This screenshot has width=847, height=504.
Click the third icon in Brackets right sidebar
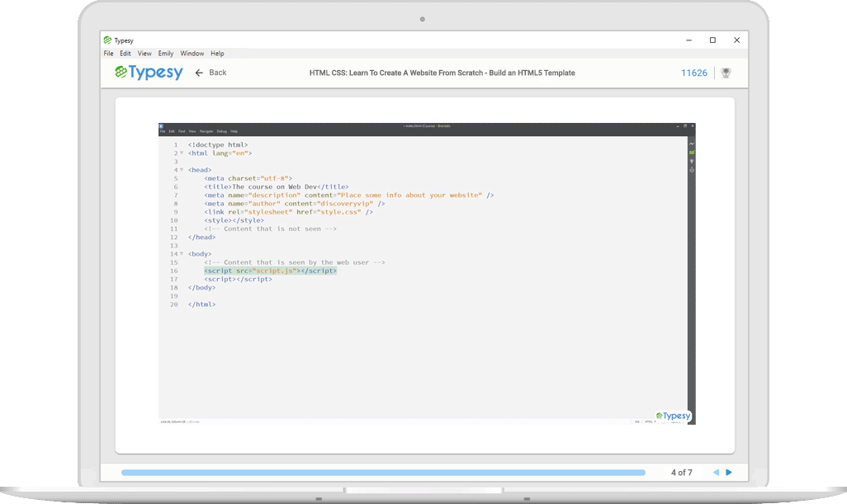[x=692, y=162]
